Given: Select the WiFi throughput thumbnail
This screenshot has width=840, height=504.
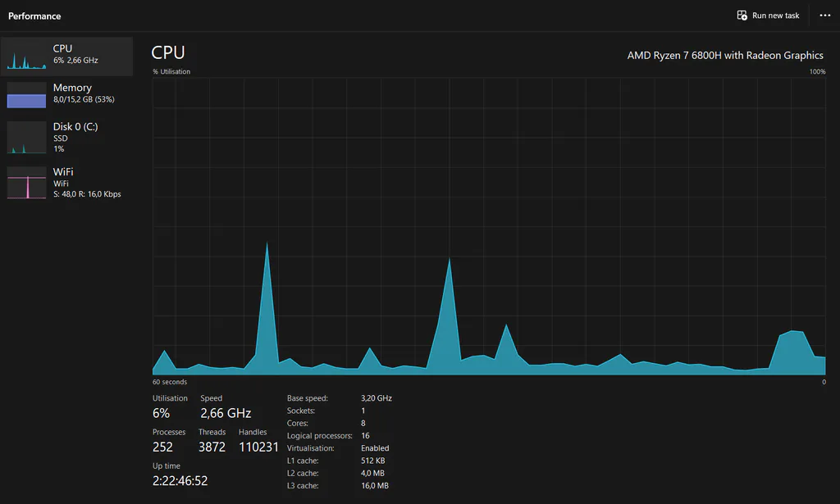Looking at the screenshot, I should coord(26,183).
